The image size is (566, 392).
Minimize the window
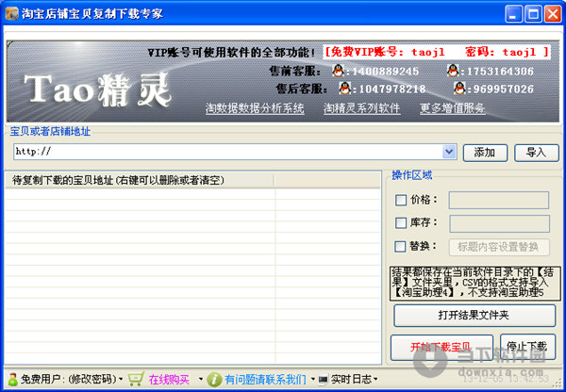pos(514,14)
